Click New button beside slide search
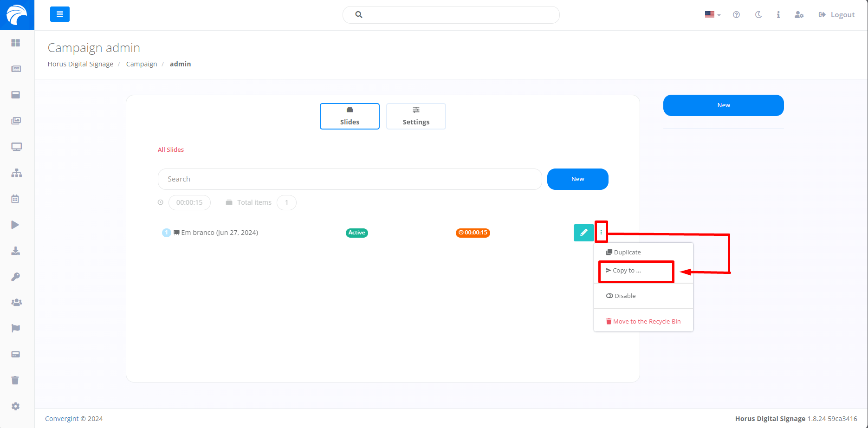Viewport: 868px width, 428px height. click(x=577, y=179)
